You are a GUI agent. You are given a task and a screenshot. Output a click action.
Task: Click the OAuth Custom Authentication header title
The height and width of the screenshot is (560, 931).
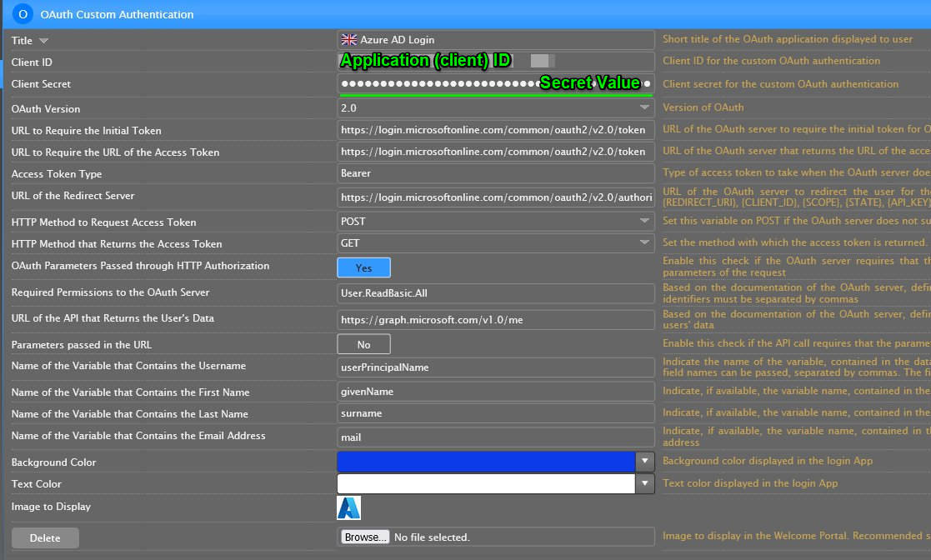(x=117, y=14)
